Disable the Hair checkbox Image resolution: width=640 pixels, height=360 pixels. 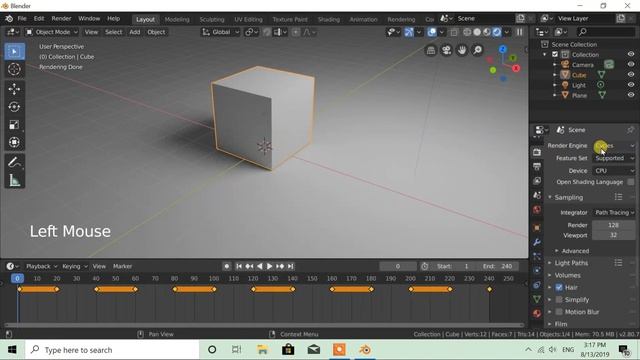pos(559,287)
